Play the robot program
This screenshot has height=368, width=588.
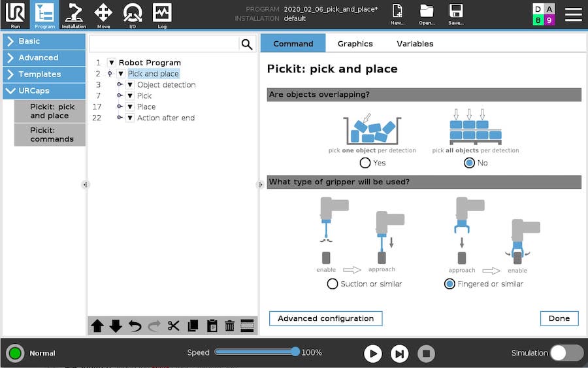(373, 354)
